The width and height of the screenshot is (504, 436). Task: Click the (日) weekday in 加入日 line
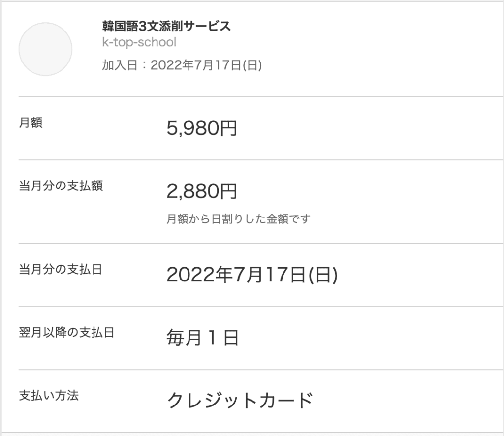252,65
